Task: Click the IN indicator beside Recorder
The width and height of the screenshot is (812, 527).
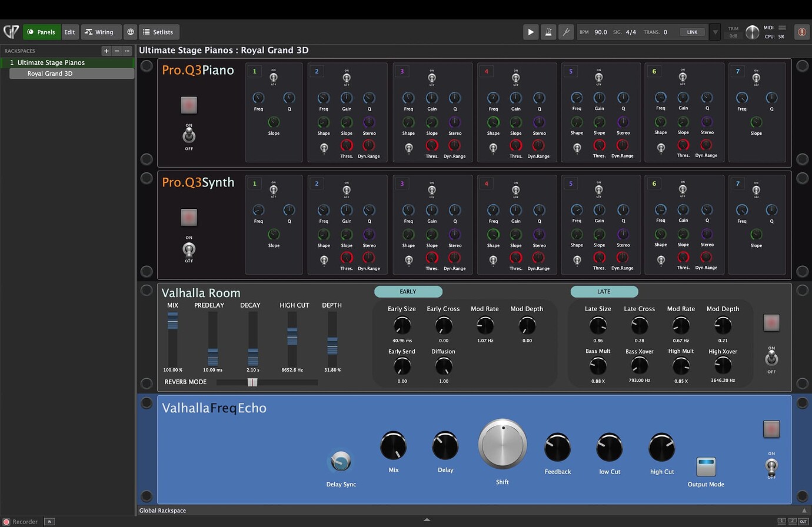Action: [x=49, y=522]
